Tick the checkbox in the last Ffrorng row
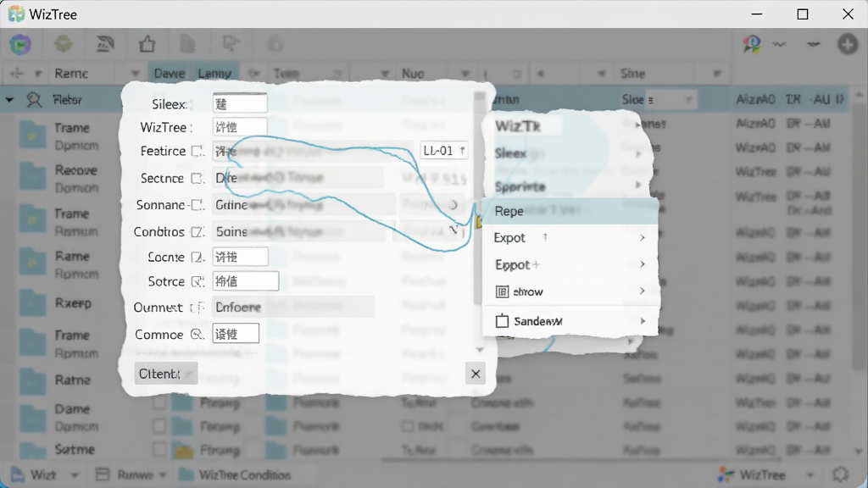The width and height of the screenshot is (868, 488). (x=159, y=449)
